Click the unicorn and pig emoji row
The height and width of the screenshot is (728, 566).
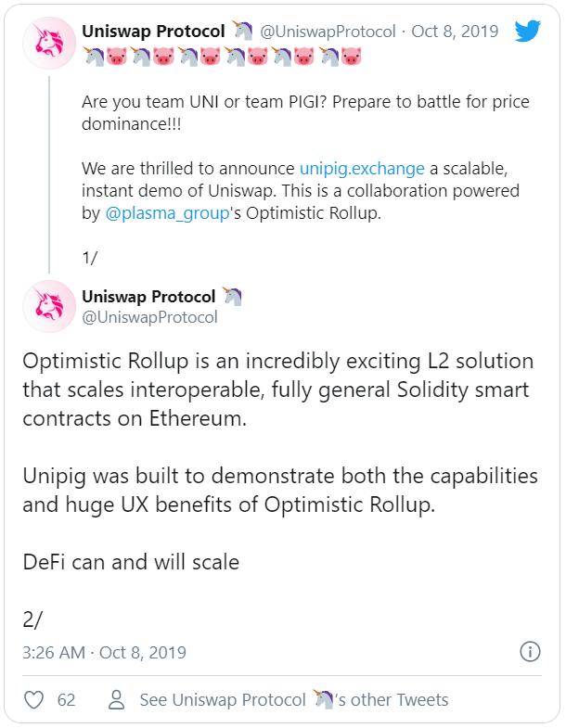pos(221,57)
